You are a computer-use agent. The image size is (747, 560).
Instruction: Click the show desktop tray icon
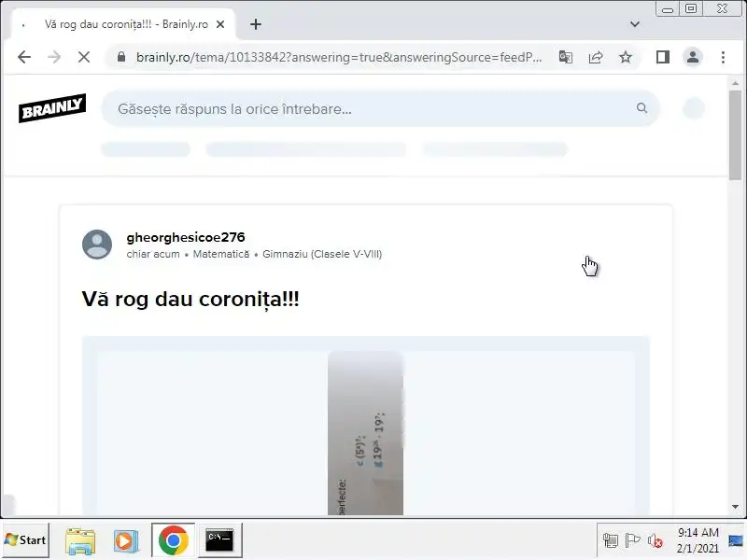[x=737, y=540]
